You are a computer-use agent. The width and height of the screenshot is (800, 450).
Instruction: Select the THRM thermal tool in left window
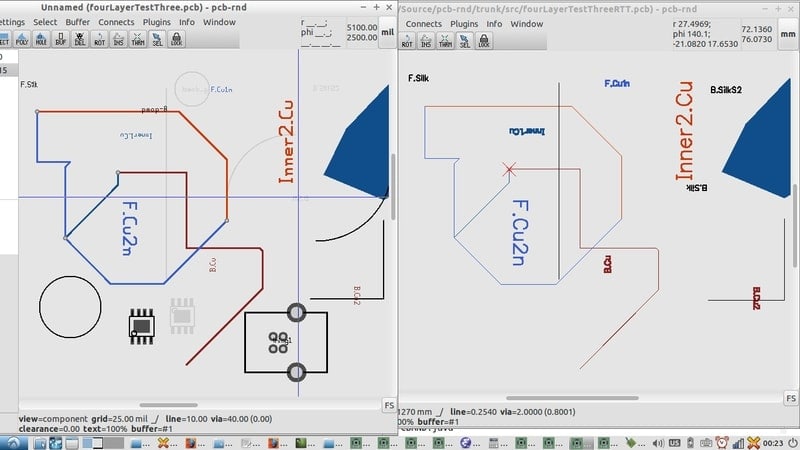138,39
